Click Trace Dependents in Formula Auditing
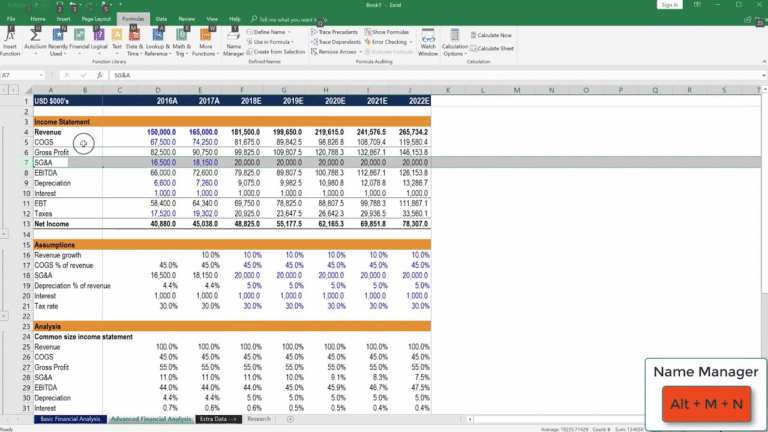 click(x=336, y=41)
